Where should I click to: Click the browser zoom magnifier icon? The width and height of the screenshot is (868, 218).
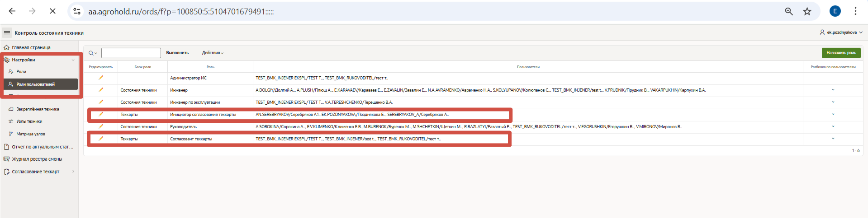[789, 11]
